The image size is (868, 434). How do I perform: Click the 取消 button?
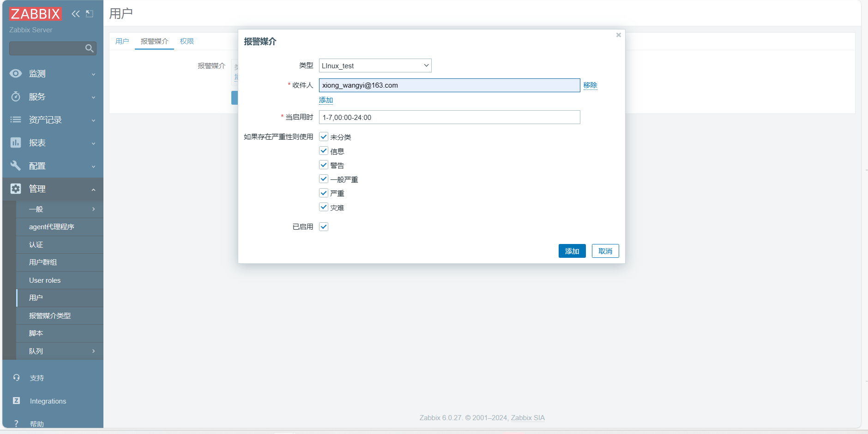605,251
